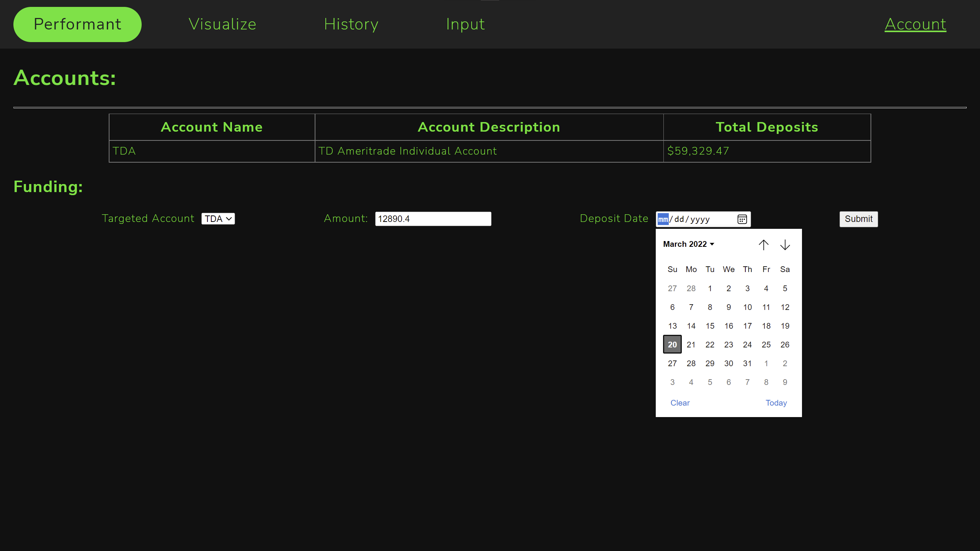
Task: Select the yyyy segment of date field
Action: 700,219
